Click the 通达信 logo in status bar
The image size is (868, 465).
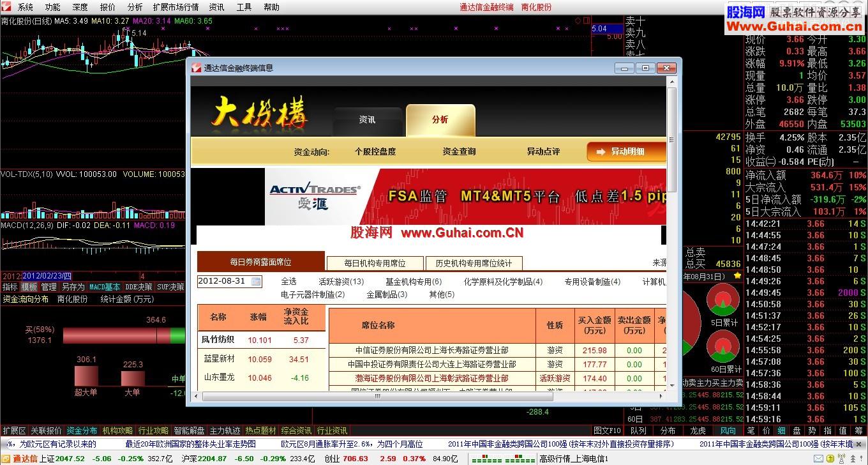click(x=20, y=458)
